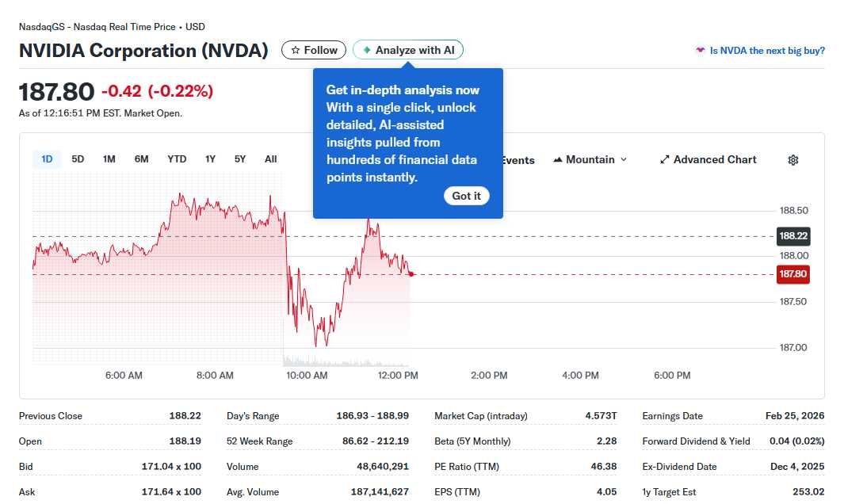The image size is (844, 504).
Task: Select the YTD time range
Action: [176, 158]
